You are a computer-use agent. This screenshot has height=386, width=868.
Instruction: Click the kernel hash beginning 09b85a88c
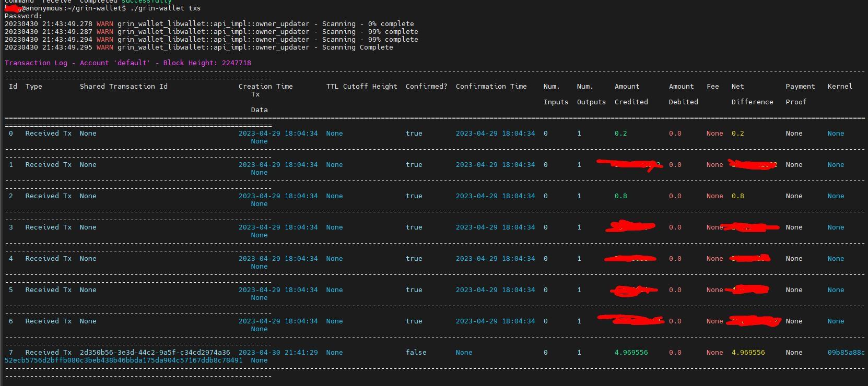pos(846,353)
